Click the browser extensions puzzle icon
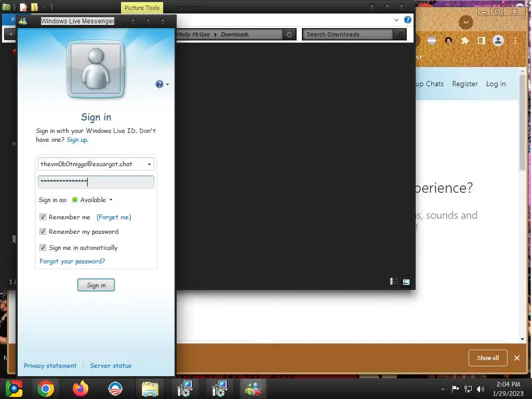This screenshot has width=532, height=399. click(x=465, y=41)
